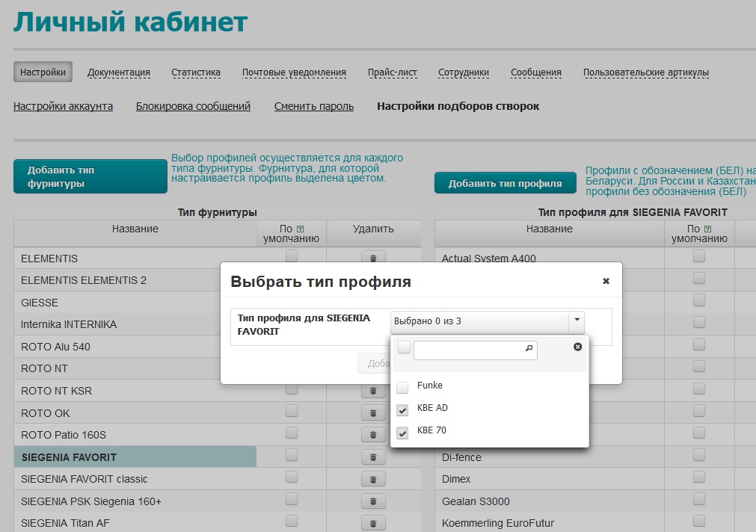Click the magnifier icon in search box
The width and height of the screenshot is (756, 532).
coord(529,348)
